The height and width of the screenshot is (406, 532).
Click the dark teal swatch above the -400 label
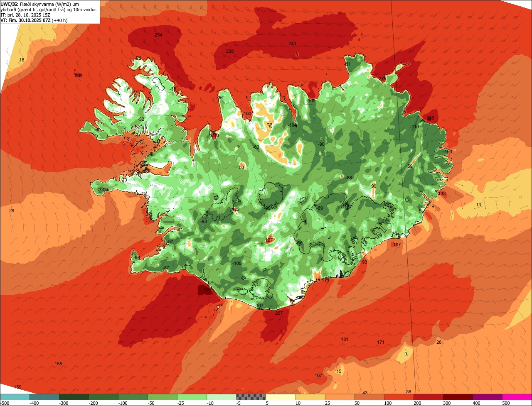pyautogui.click(x=44, y=397)
